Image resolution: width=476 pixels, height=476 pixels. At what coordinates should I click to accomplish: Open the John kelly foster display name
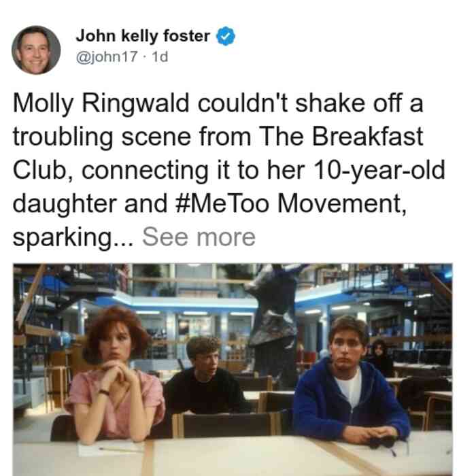click(143, 36)
